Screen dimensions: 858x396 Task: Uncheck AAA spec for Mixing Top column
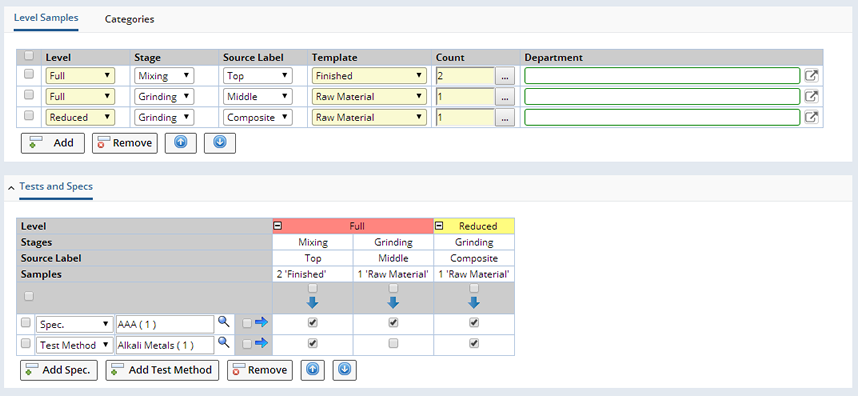(x=312, y=323)
